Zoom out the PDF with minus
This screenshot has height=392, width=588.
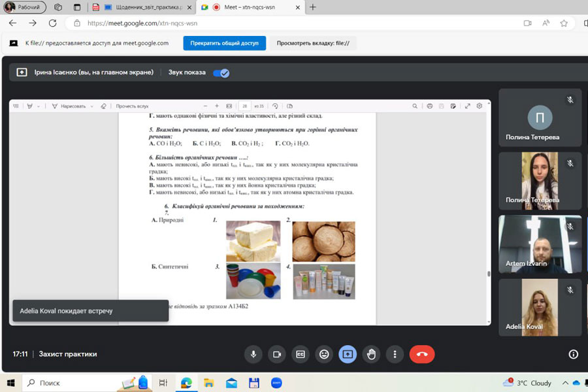coord(205,106)
